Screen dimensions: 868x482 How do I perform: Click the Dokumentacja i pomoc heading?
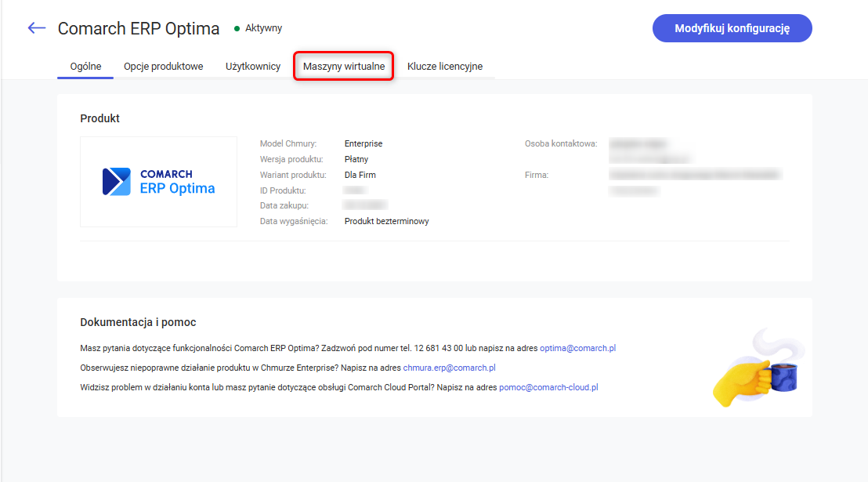138,322
